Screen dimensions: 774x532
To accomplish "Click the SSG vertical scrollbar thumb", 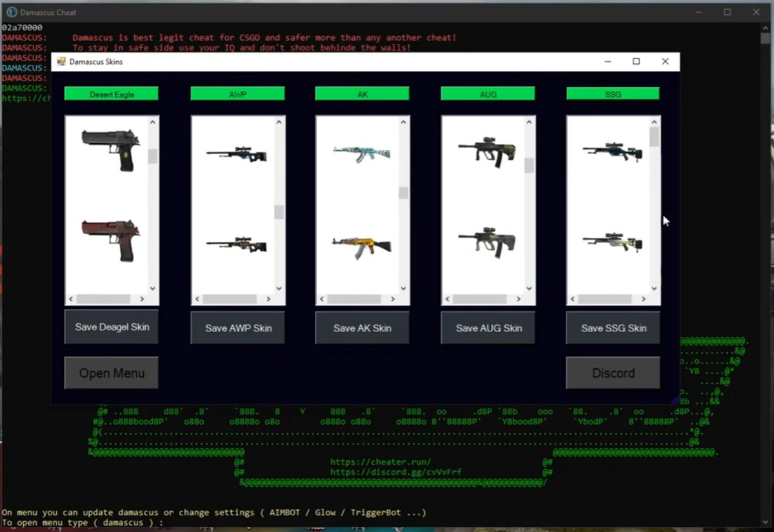I will 654,137.
